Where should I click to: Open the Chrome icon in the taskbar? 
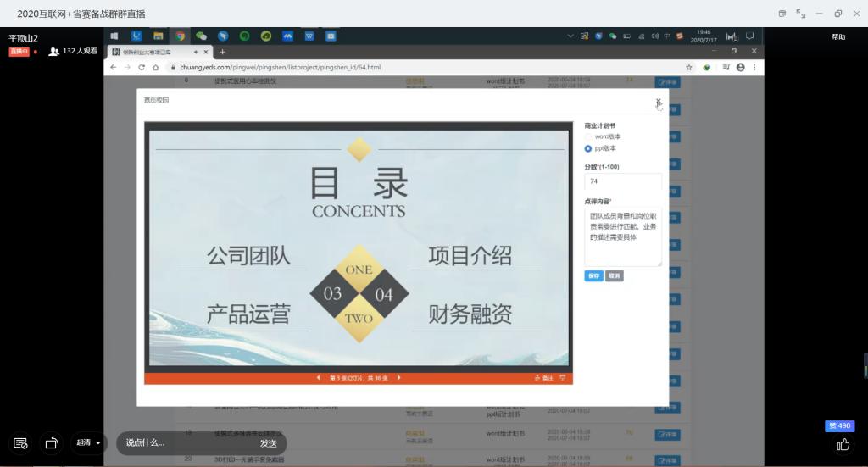pos(180,36)
